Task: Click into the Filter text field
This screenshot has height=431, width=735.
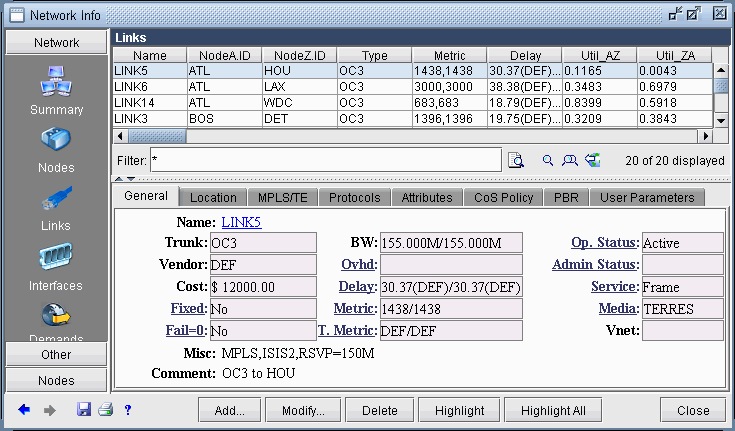Action: coord(325,160)
